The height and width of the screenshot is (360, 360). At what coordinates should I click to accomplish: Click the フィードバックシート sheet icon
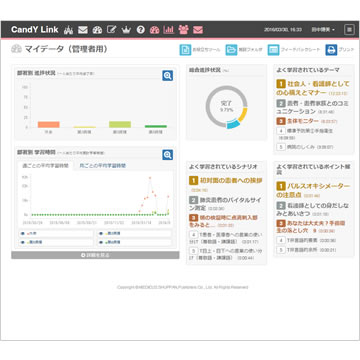click(274, 50)
